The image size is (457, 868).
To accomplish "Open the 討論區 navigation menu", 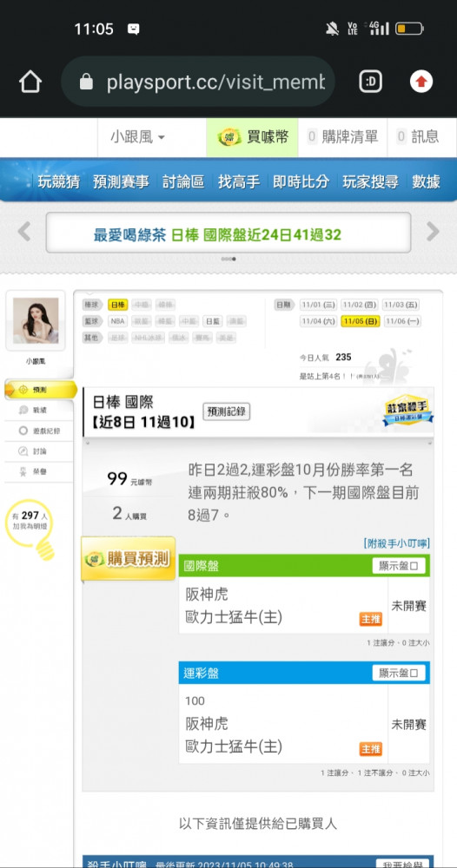I will click(x=183, y=181).
